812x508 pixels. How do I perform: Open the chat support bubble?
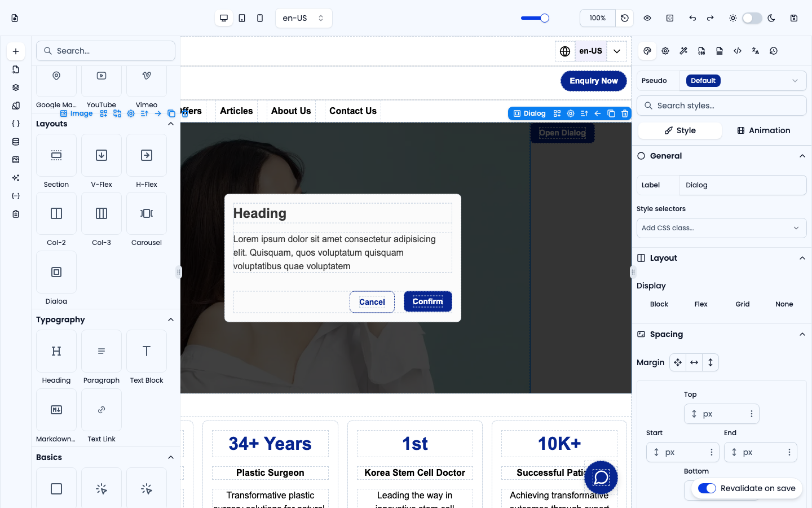(x=601, y=478)
